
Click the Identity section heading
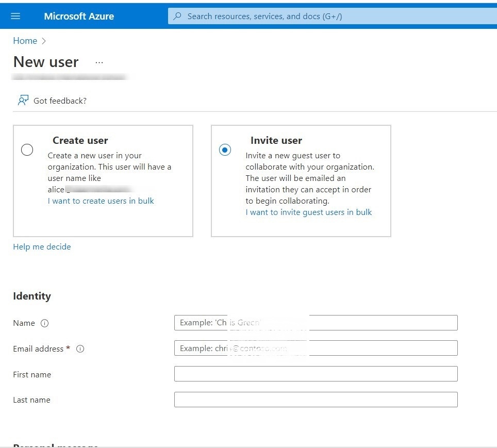pyautogui.click(x=32, y=296)
